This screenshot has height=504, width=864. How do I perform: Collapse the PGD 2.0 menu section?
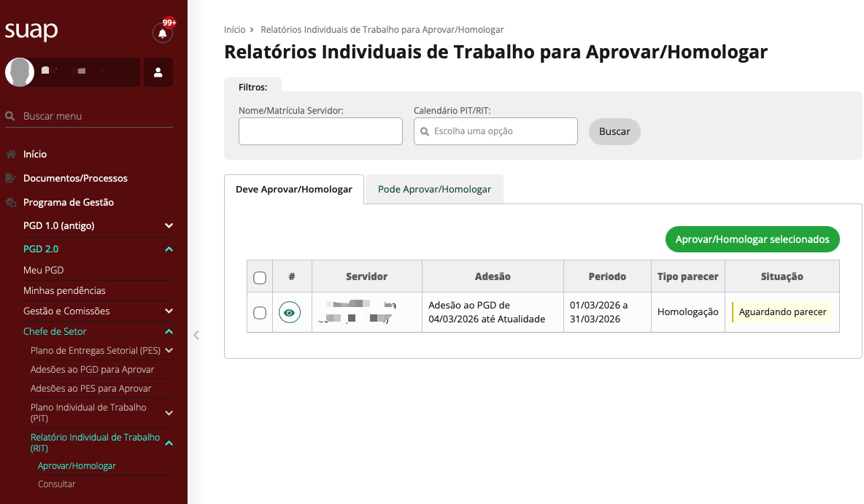[169, 249]
